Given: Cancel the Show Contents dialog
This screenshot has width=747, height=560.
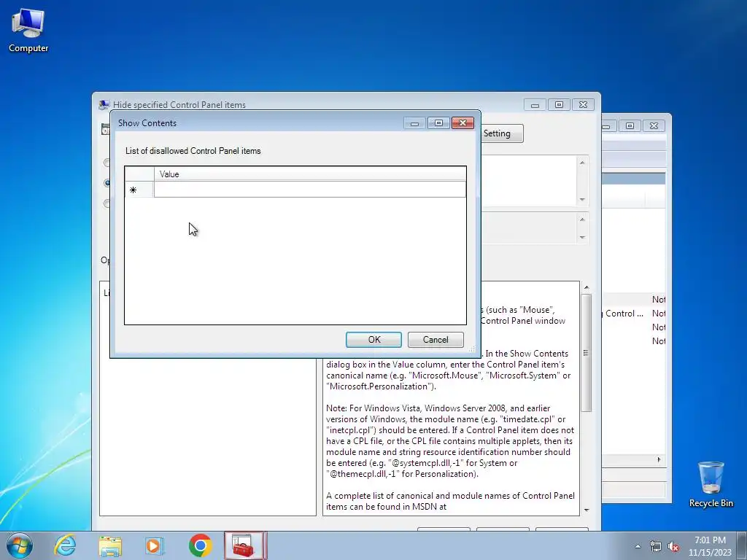Looking at the screenshot, I should (x=436, y=340).
